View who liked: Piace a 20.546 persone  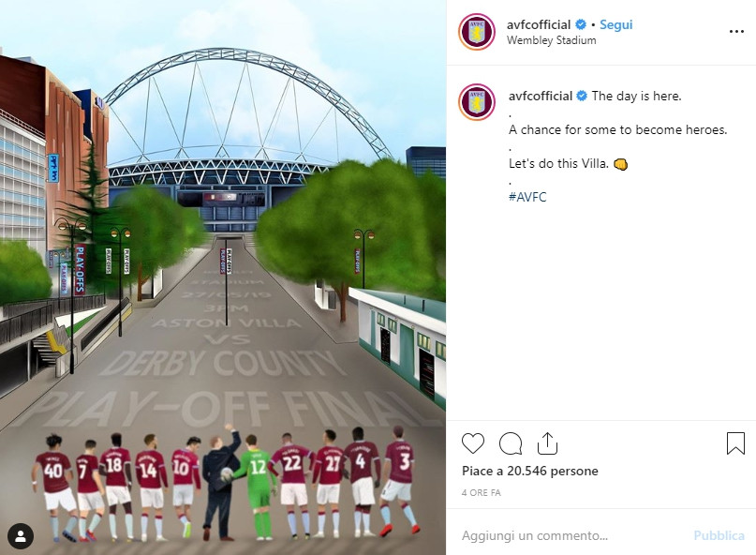pos(529,471)
